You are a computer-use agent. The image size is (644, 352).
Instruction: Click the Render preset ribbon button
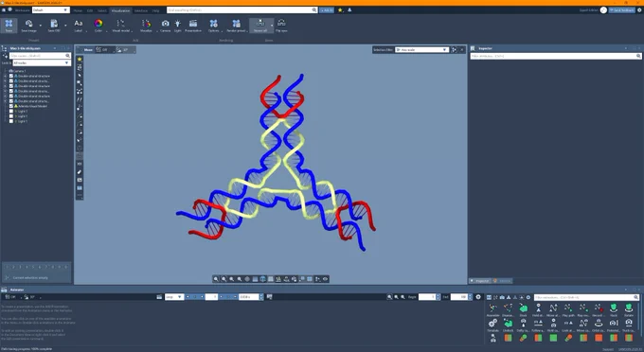click(236, 26)
